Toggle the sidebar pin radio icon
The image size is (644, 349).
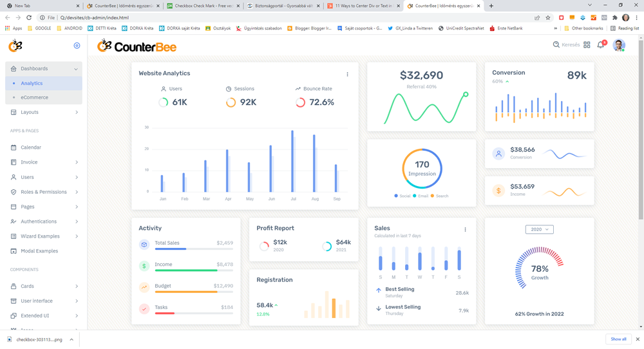click(77, 46)
